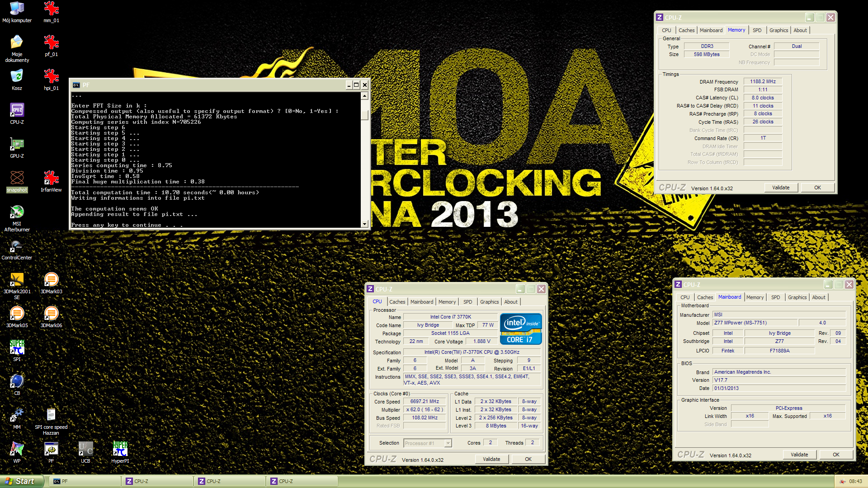Viewport: 868px width, 488px height.
Task: Select the snapshot desktop icon
Action: tap(17, 182)
